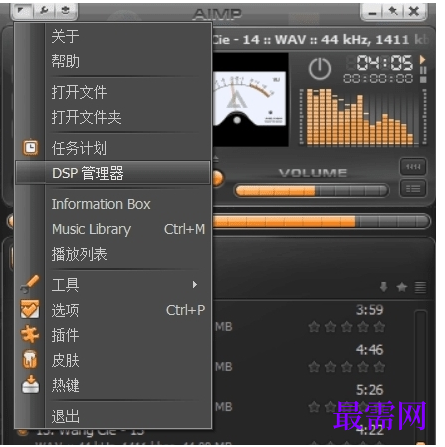
Task: Click the scrolling track info title text
Action: click(x=320, y=40)
